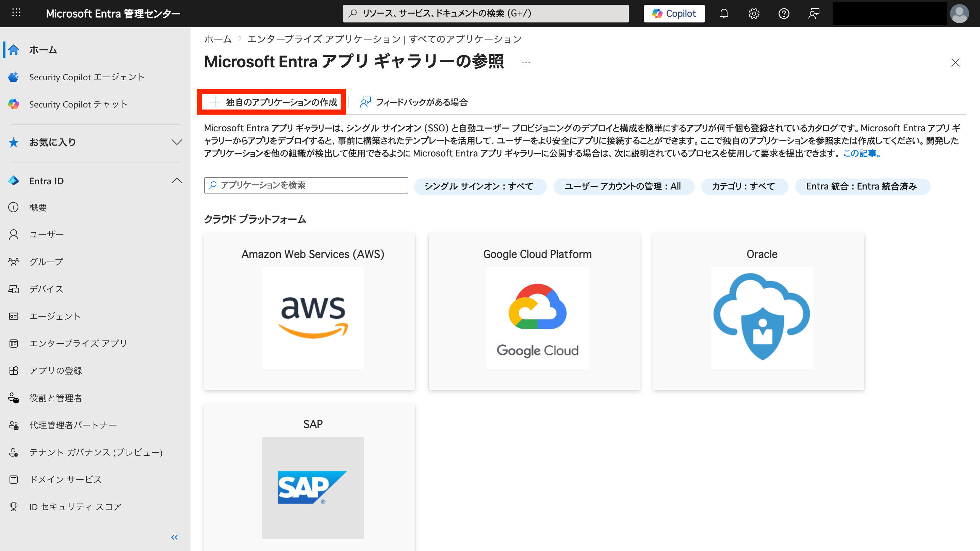Click the ID セキュリティ スコア trophy icon
Screen dimensions: 980x551
pos(14,507)
